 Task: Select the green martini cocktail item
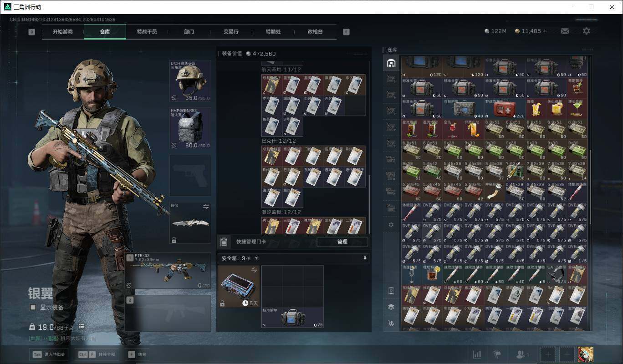coord(577,109)
